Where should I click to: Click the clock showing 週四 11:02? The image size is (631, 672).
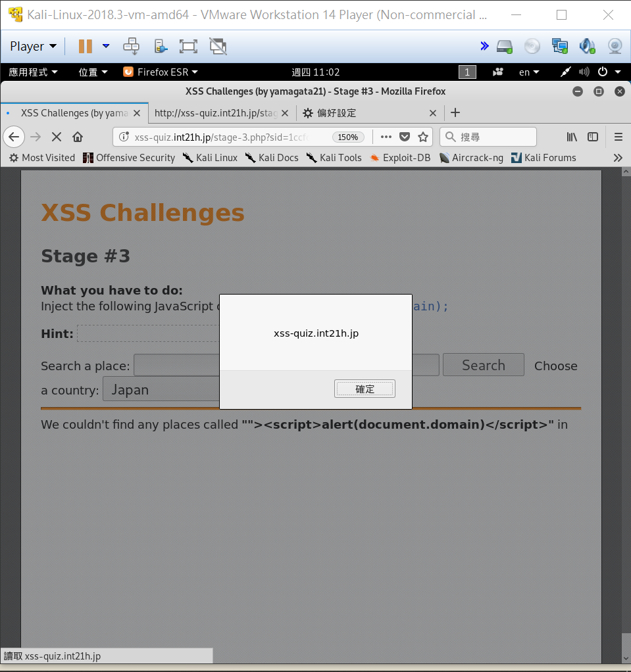[x=316, y=72]
